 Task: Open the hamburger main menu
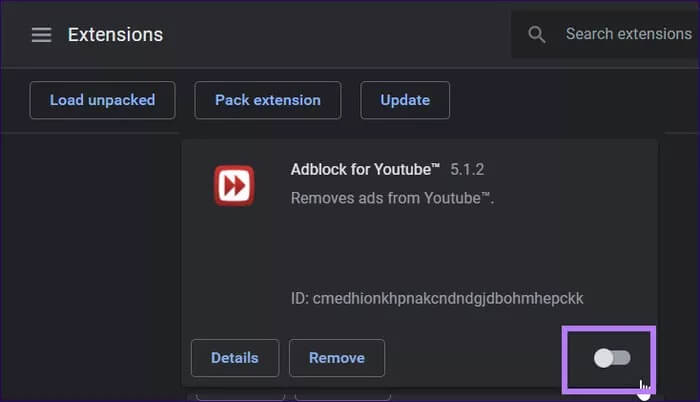click(x=42, y=34)
